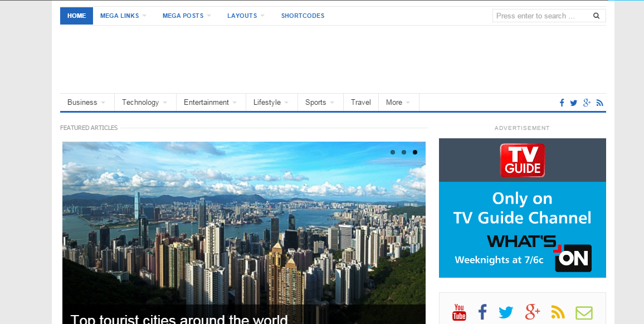Click the green email envelope icon

(x=584, y=313)
